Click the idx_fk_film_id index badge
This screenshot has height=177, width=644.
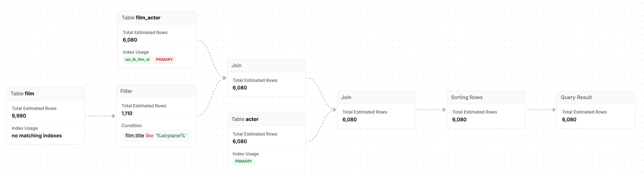(x=137, y=59)
